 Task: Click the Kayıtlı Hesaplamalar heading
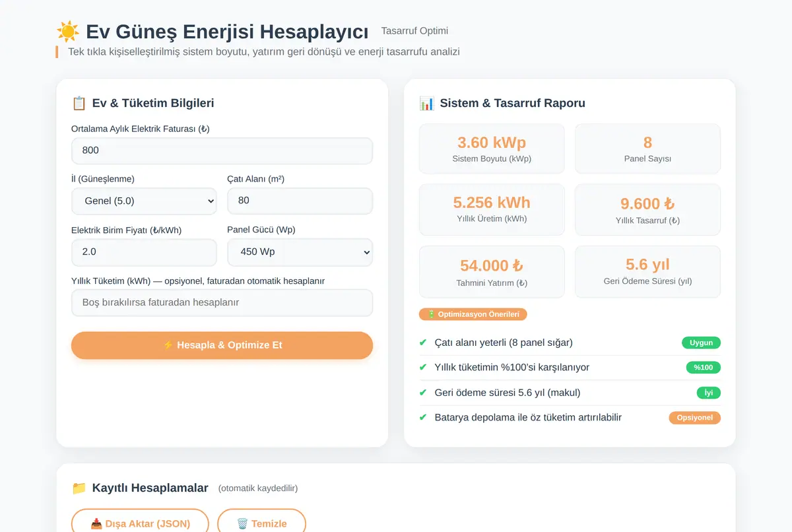point(150,488)
